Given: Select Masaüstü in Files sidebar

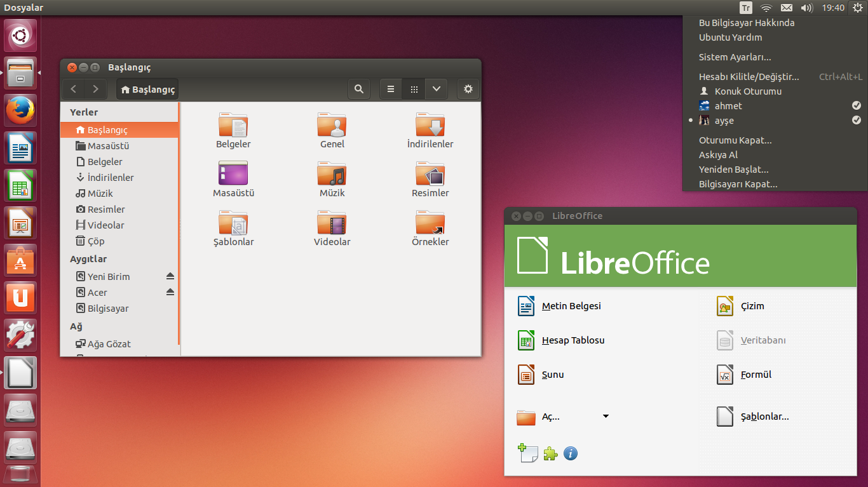Looking at the screenshot, I should tap(119, 145).
